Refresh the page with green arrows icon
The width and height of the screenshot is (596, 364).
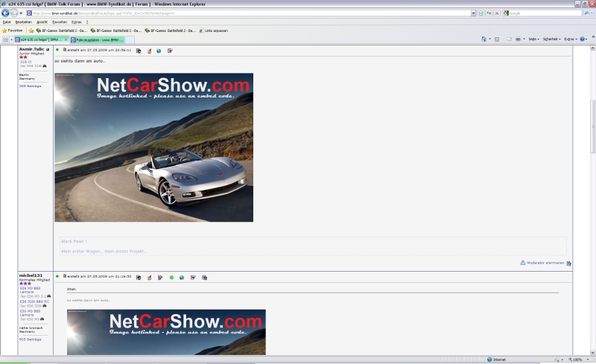point(489,13)
